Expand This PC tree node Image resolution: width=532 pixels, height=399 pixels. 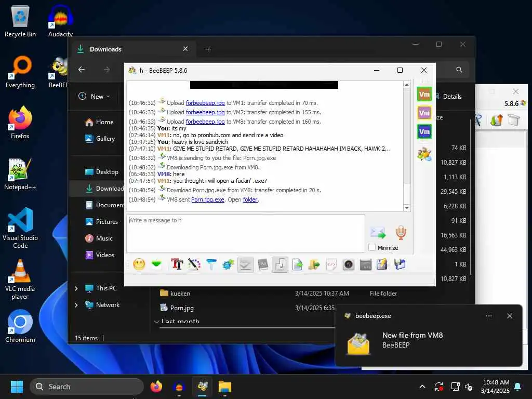(76, 288)
